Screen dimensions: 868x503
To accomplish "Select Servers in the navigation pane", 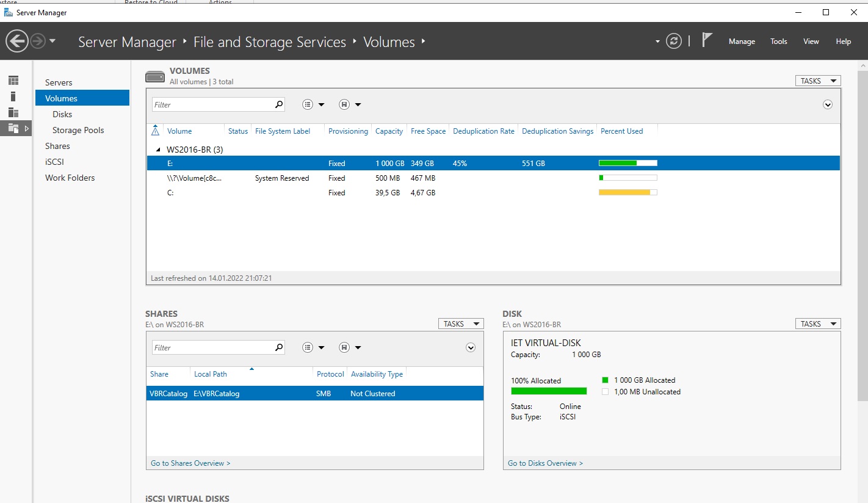I will click(x=59, y=82).
